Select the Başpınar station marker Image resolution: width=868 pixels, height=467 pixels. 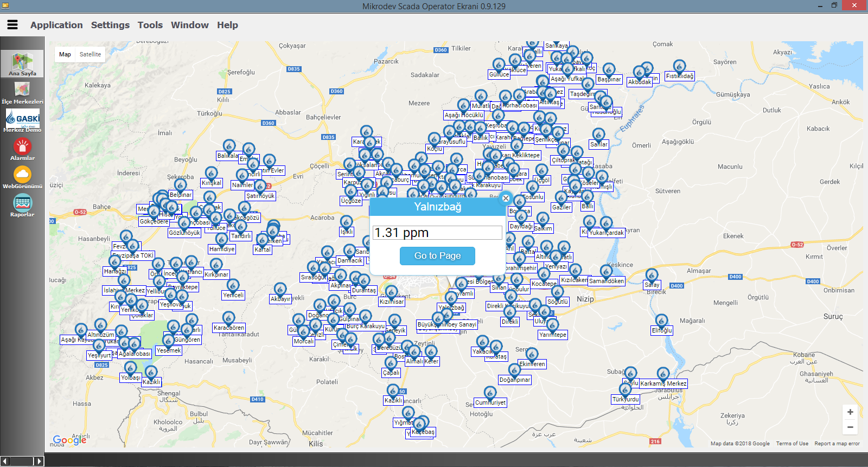[609, 70]
